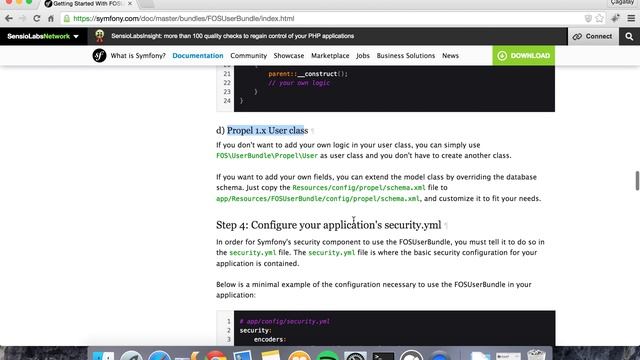Open the site search magnifier icon
The width and height of the screenshot is (640, 360).
(629, 36)
